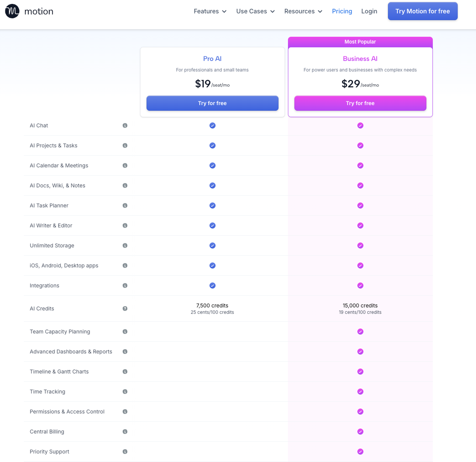This screenshot has height=462, width=476.
Task: View info about iOS, Android, Desktop apps
Action: click(125, 266)
